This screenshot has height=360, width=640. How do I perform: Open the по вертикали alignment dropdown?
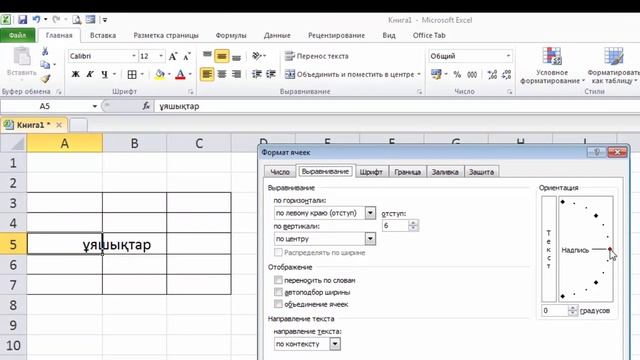(x=370, y=238)
